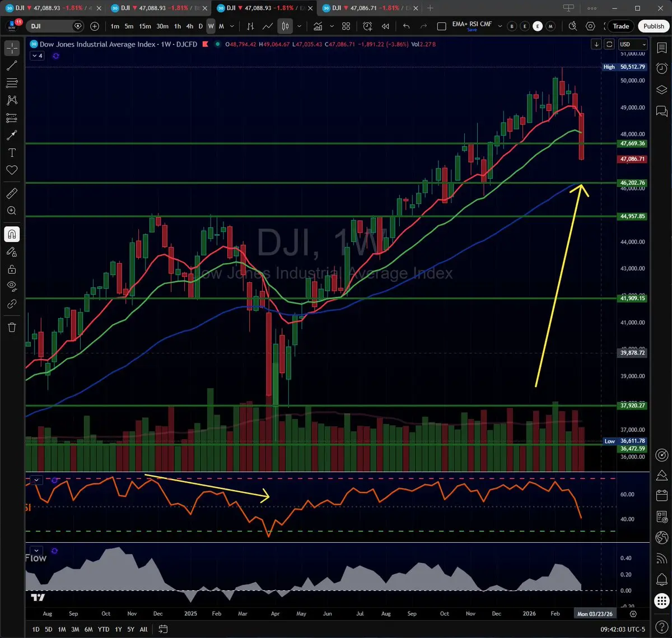Click Save under the layout name
This screenshot has height=638, width=672.
pos(472,30)
